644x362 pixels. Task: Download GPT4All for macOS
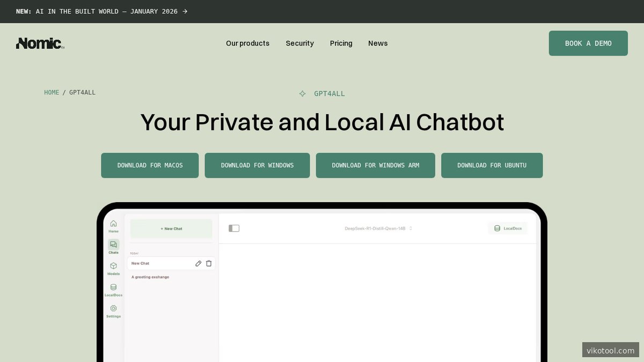[x=150, y=165]
